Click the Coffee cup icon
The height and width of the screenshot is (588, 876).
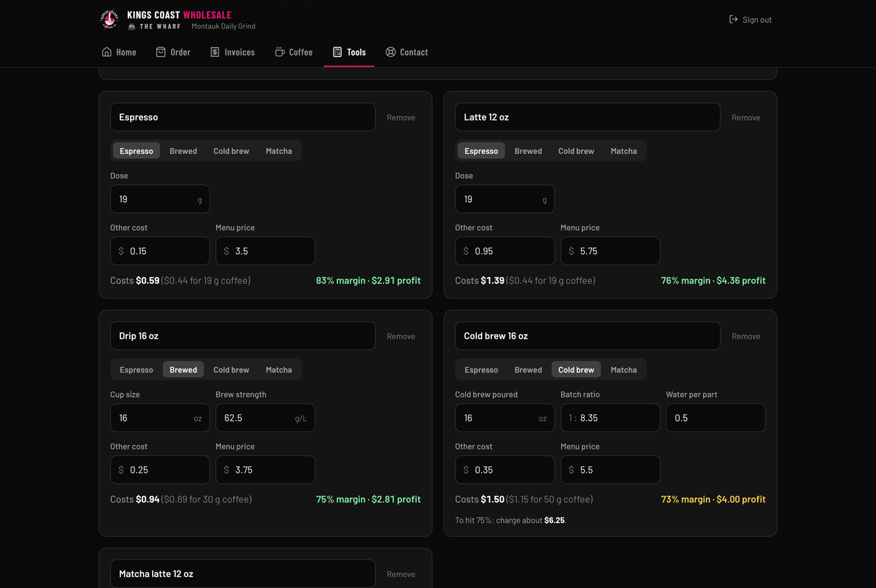pyautogui.click(x=280, y=52)
